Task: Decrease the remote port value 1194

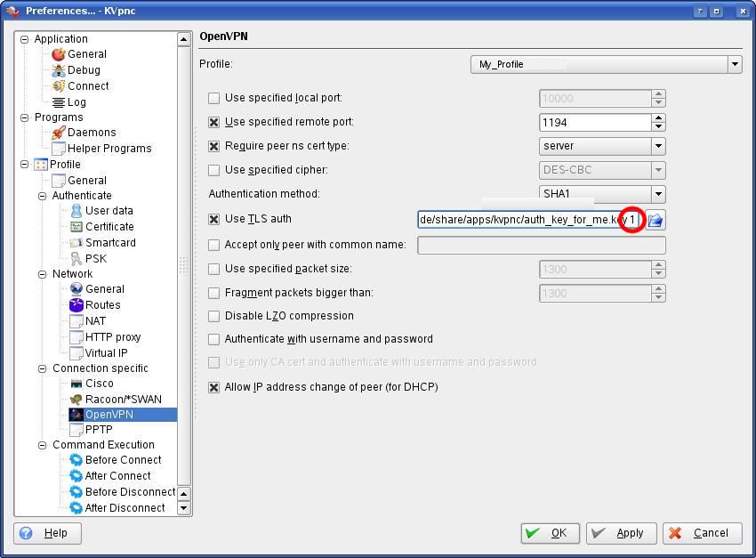Action: tap(658, 126)
